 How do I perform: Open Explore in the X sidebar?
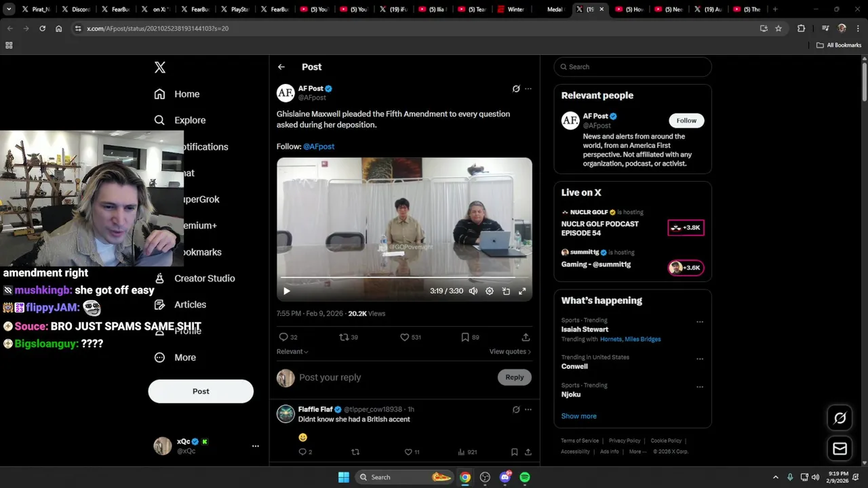(x=180, y=120)
